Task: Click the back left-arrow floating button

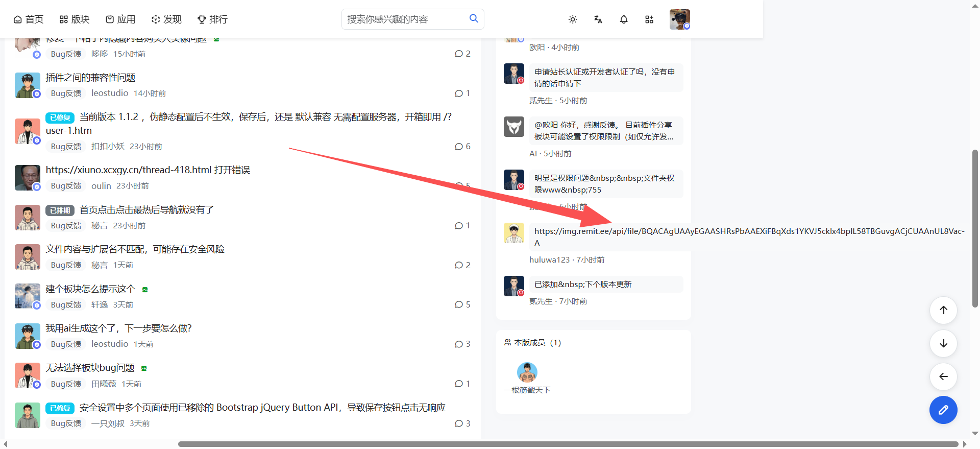Action: pos(943,376)
